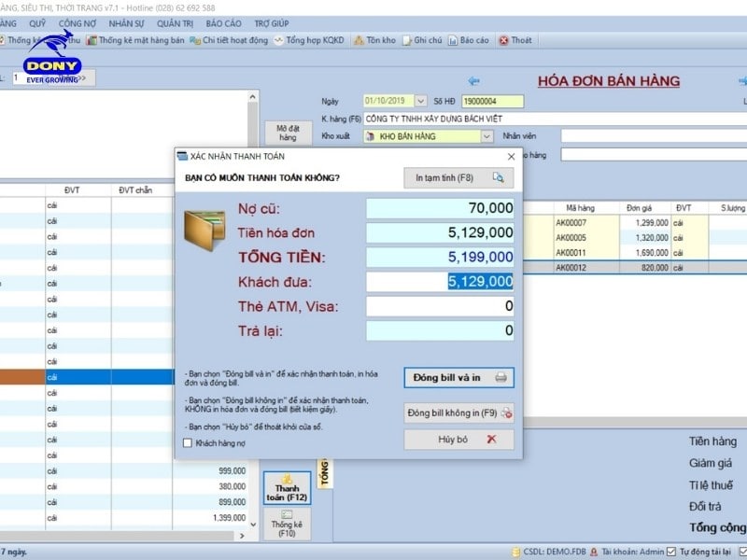
Task: Click Đóng bill và in button
Action: point(458,377)
